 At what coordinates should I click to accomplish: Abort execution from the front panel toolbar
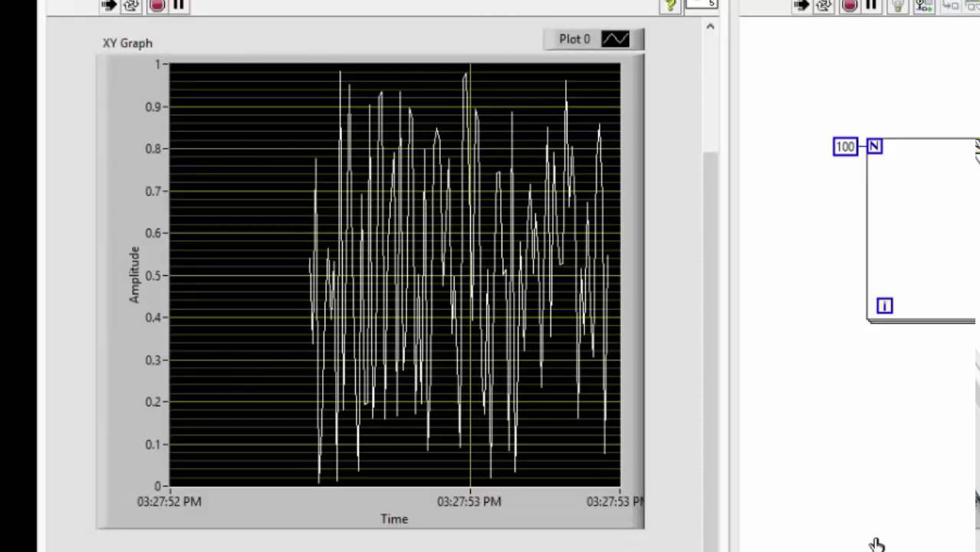coord(156,5)
